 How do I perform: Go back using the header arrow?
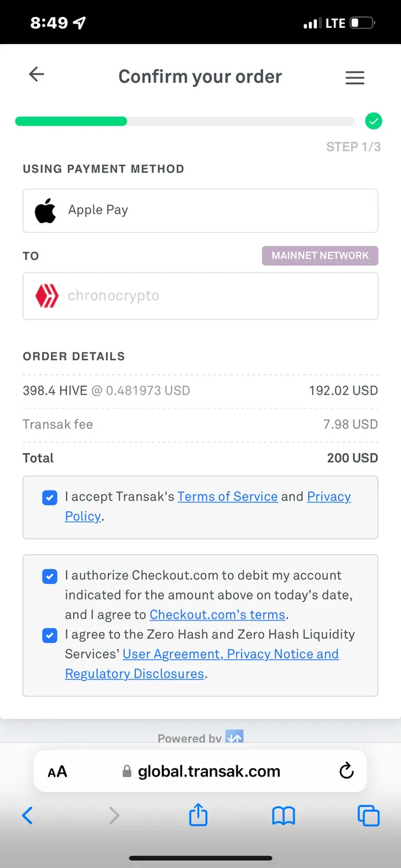37,75
